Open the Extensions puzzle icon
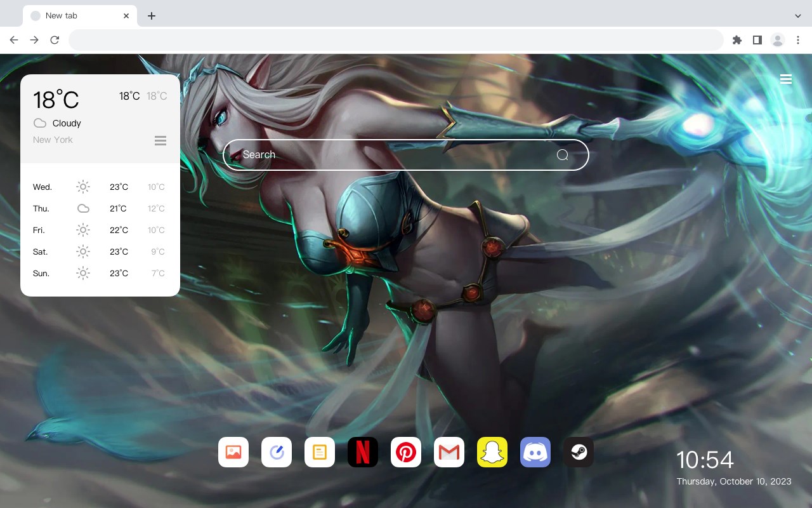The height and width of the screenshot is (508, 812). tap(737, 40)
